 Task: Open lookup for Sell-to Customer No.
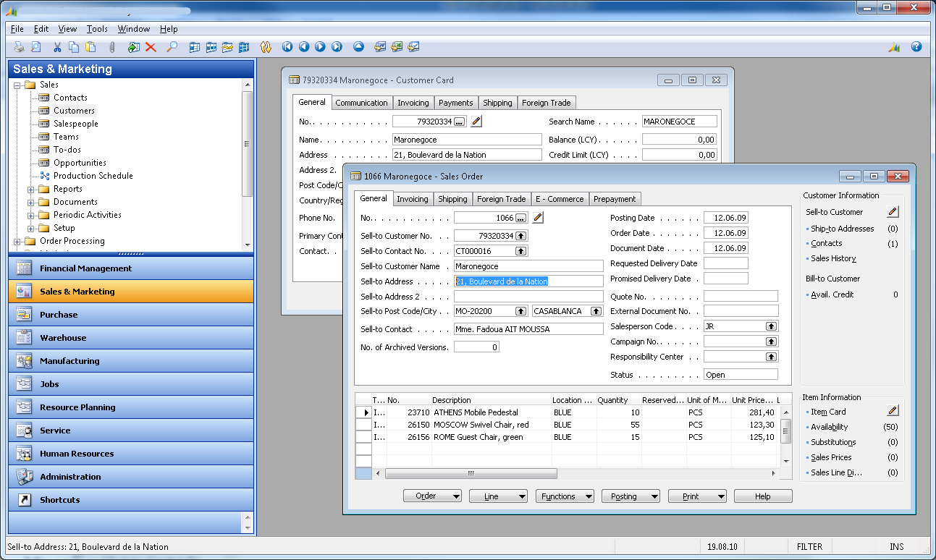coord(521,236)
